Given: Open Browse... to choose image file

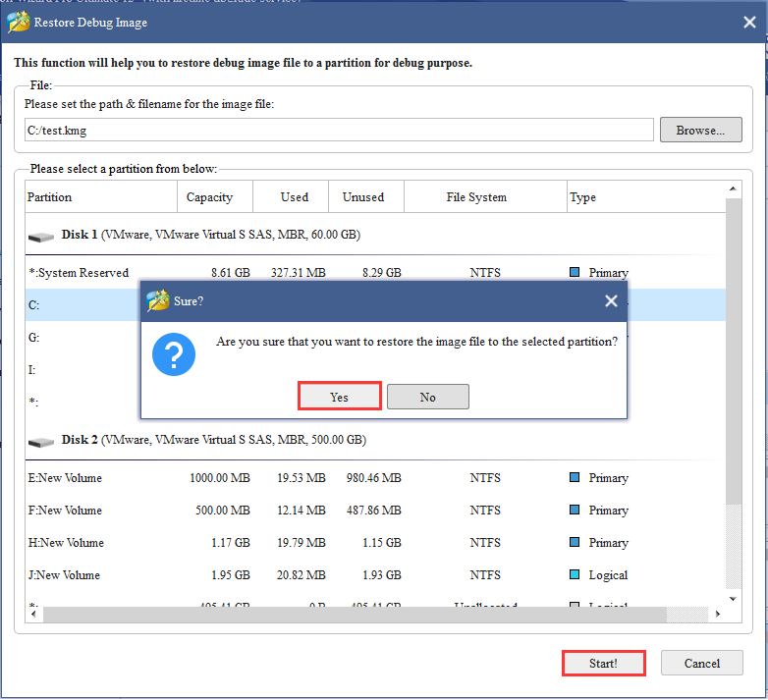Looking at the screenshot, I should (700, 130).
